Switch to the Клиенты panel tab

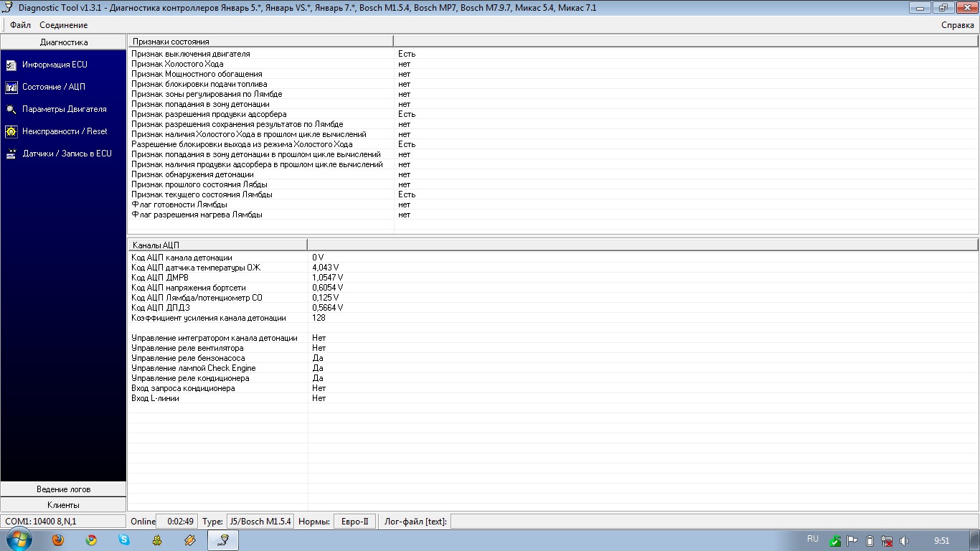[x=63, y=505]
